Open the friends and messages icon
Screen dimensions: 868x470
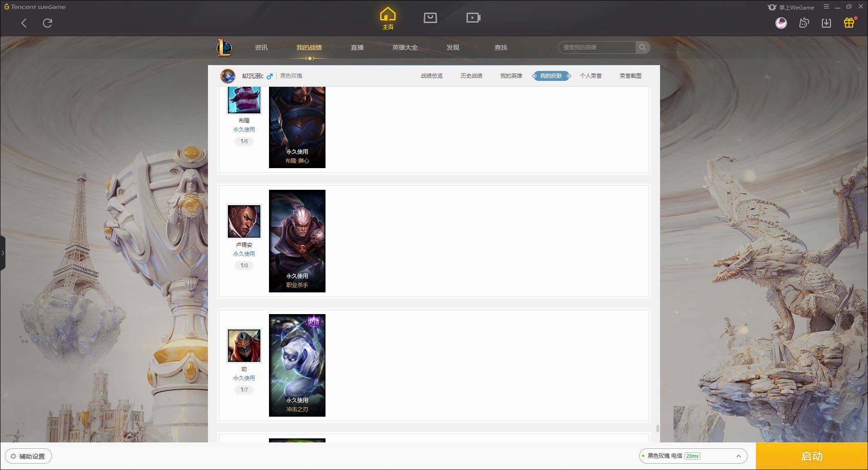point(804,23)
